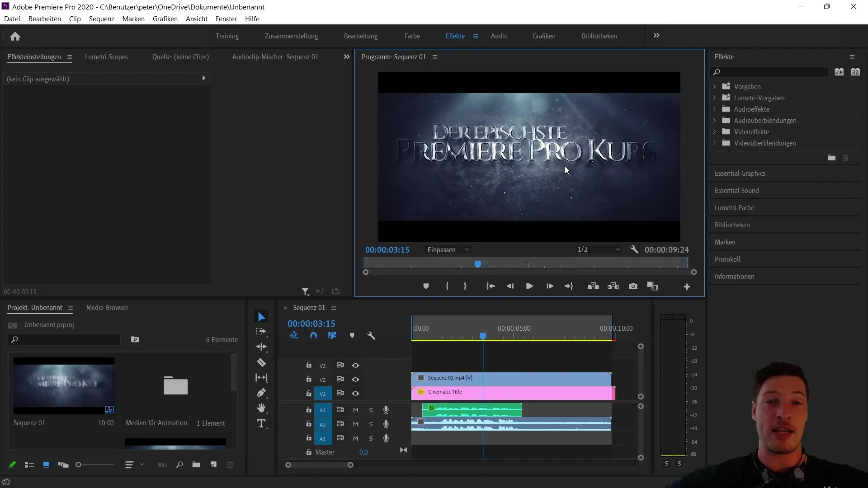Open the Effekte workspace tab

coord(455,36)
